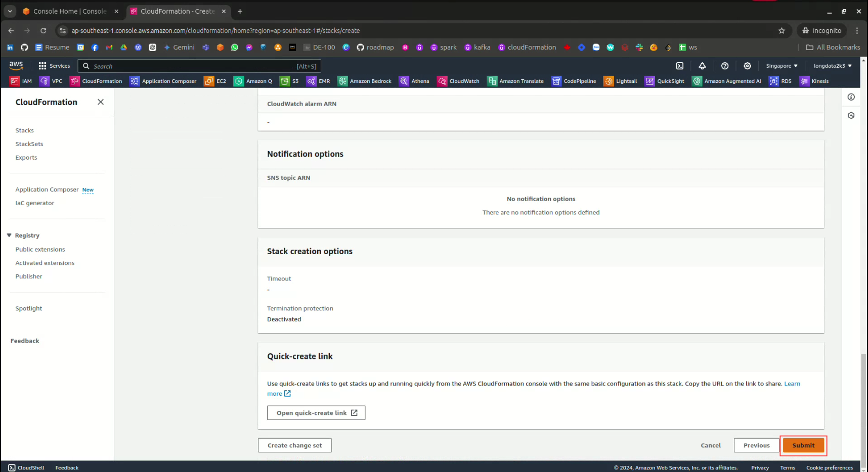
Task: Open CloudShell icon in AWS top bar
Action: (x=680, y=66)
